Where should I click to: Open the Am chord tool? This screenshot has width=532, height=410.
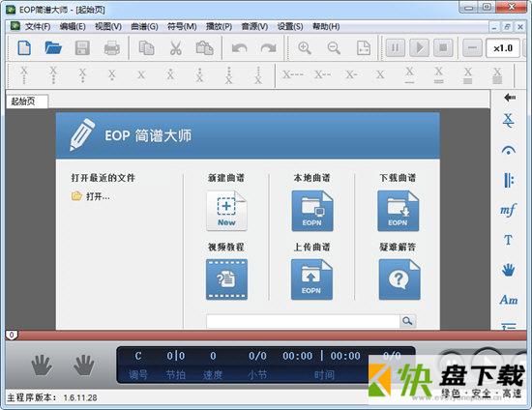point(509,300)
